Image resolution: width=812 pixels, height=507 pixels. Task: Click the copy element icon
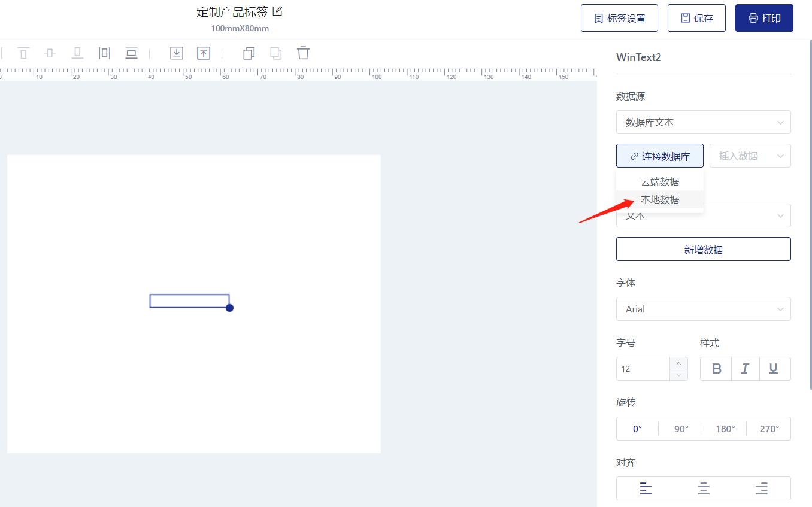tap(249, 53)
